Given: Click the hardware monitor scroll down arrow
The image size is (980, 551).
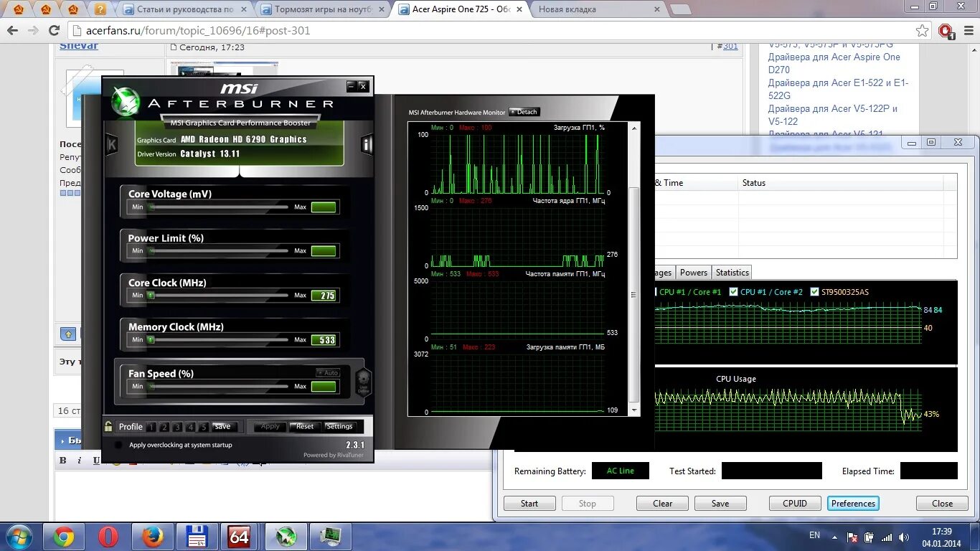Looking at the screenshot, I should [633, 410].
